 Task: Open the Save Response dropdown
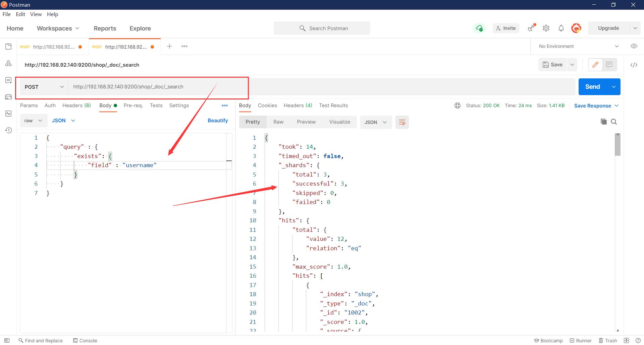point(596,106)
